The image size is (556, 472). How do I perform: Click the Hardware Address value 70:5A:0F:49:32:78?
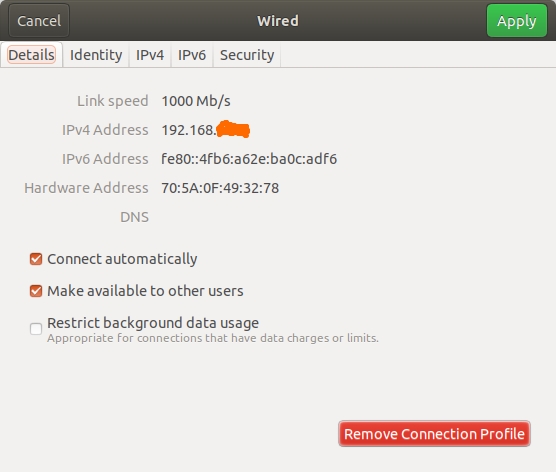[220, 188]
